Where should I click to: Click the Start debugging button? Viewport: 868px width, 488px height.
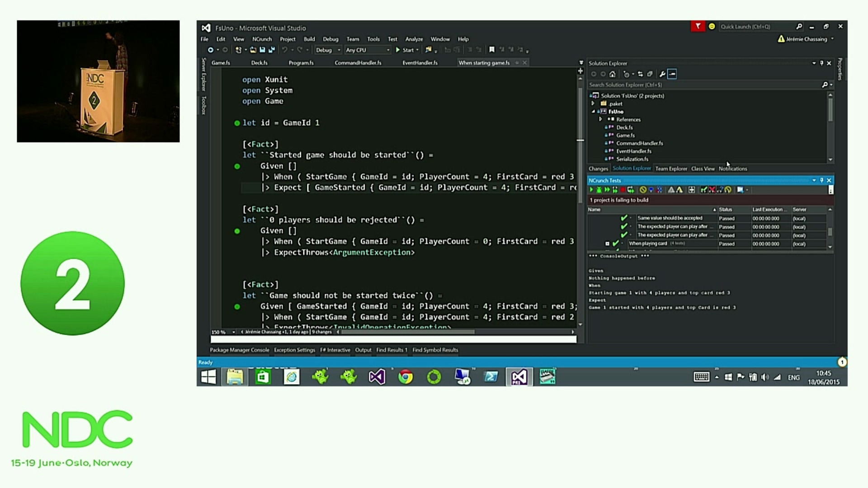click(404, 50)
